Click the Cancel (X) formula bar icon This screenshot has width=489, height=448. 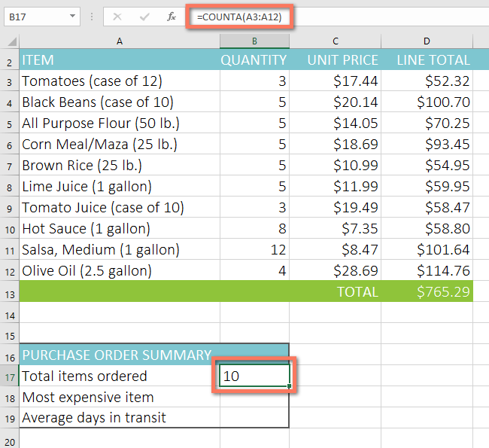click(117, 16)
